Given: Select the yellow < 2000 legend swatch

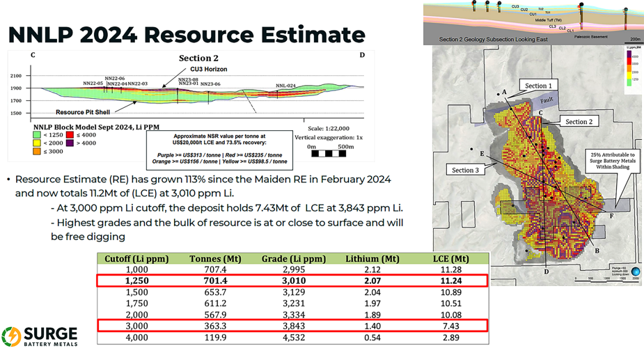Looking at the screenshot, I should pos(37,143).
